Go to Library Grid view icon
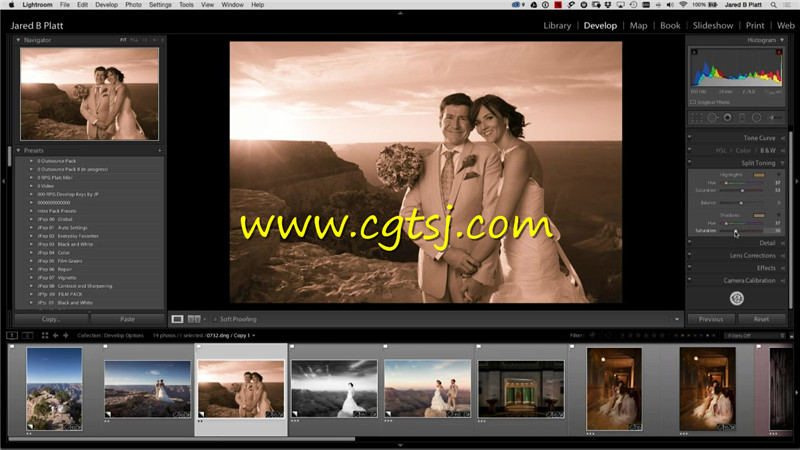Viewport: 800px width, 450px height. [45, 335]
